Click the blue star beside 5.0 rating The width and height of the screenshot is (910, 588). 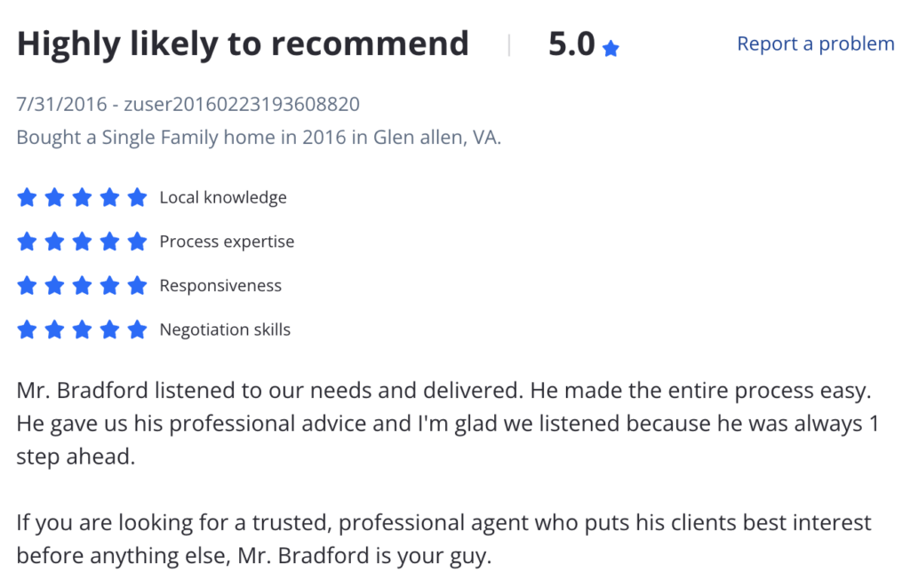tap(611, 48)
